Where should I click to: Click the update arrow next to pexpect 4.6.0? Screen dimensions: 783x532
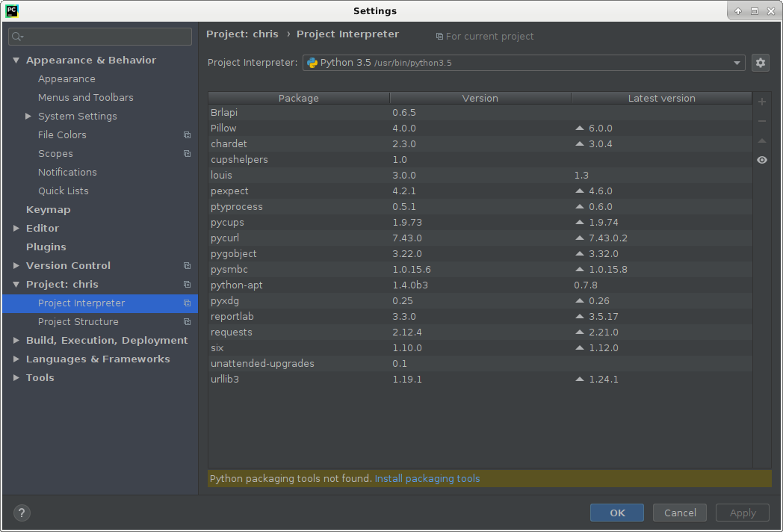pyautogui.click(x=579, y=191)
